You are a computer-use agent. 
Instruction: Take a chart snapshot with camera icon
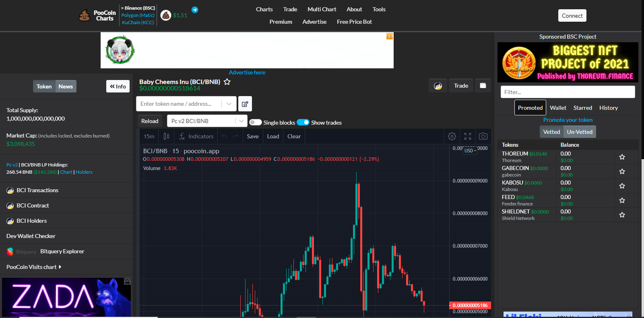click(x=483, y=136)
